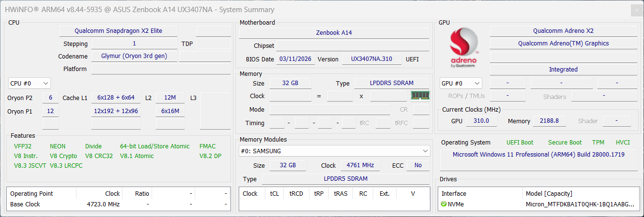Click the Qualcomm Adreno X2 GPU name
This screenshot has width=644, height=217.
pos(563,31)
